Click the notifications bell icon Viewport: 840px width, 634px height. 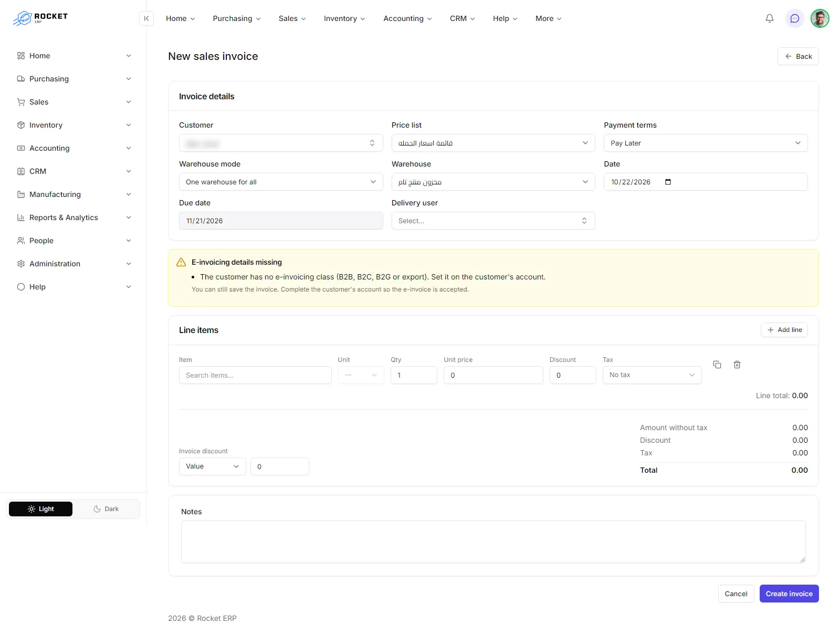pyautogui.click(x=770, y=18)
